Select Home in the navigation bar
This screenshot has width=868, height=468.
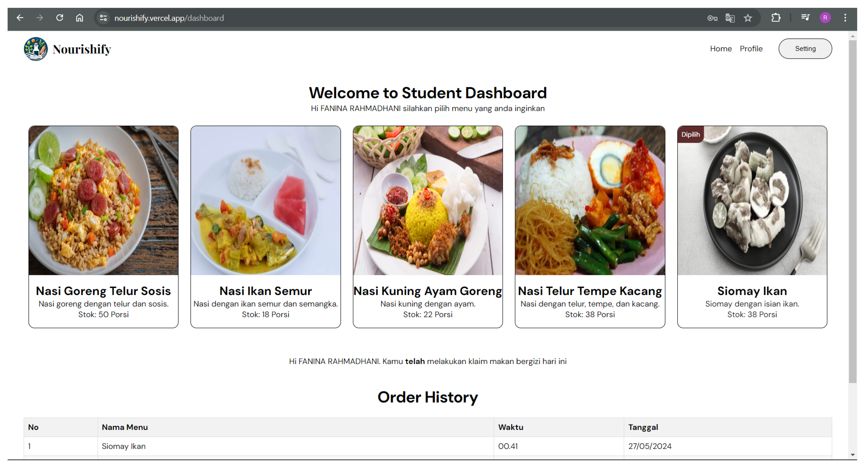pyautogui.click(x=721, y=49)
